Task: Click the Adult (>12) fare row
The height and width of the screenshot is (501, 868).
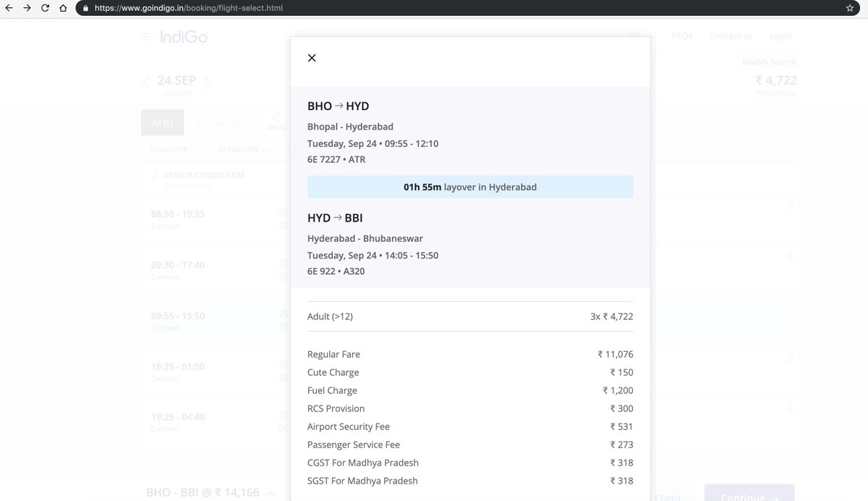Action: click(x=470, y=316)
